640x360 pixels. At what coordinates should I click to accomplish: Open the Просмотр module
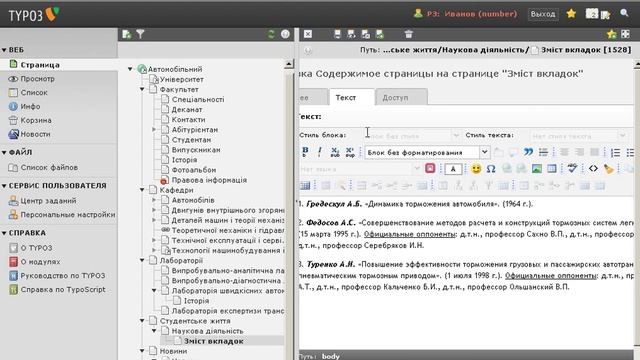37,78
